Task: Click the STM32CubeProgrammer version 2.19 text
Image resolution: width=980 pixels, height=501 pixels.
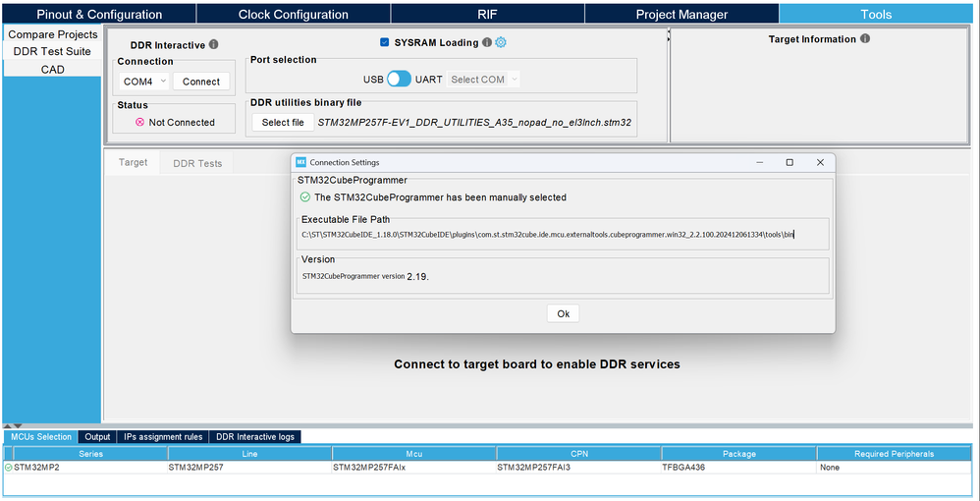Action: coord(365,276)
